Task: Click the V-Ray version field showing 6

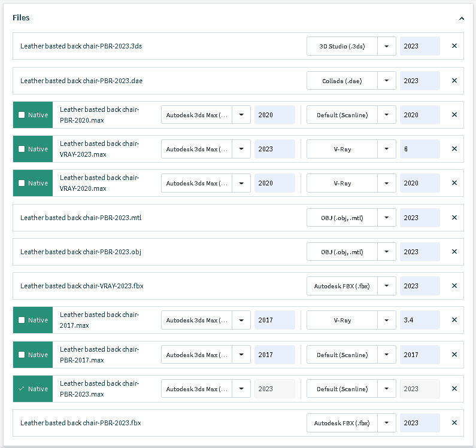Action: [419, 149]
